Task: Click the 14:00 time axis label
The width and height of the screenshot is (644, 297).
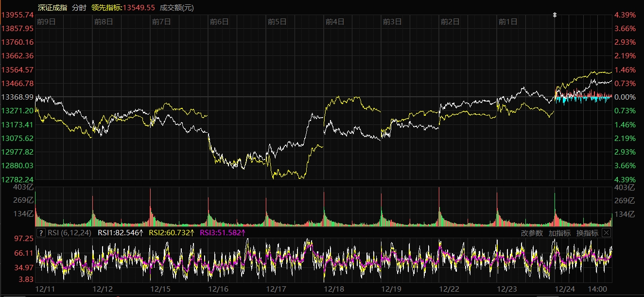Action: (x=597, y=289)
